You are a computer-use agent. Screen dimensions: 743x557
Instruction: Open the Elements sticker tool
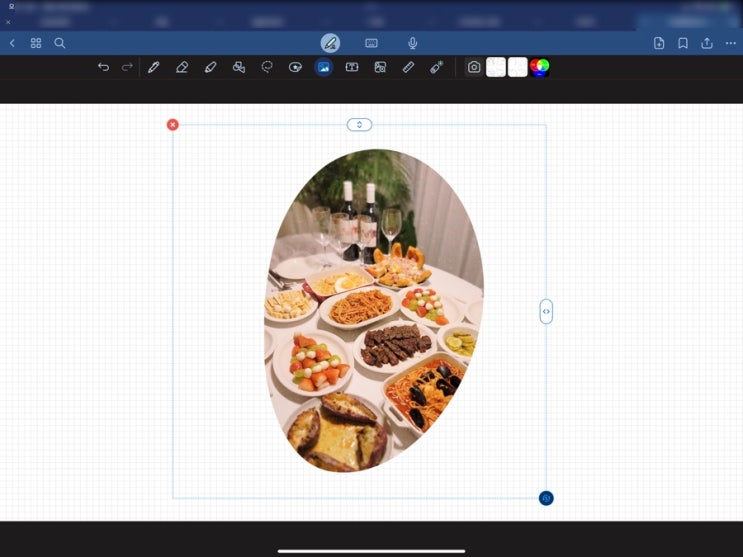[x=295, y=67]
